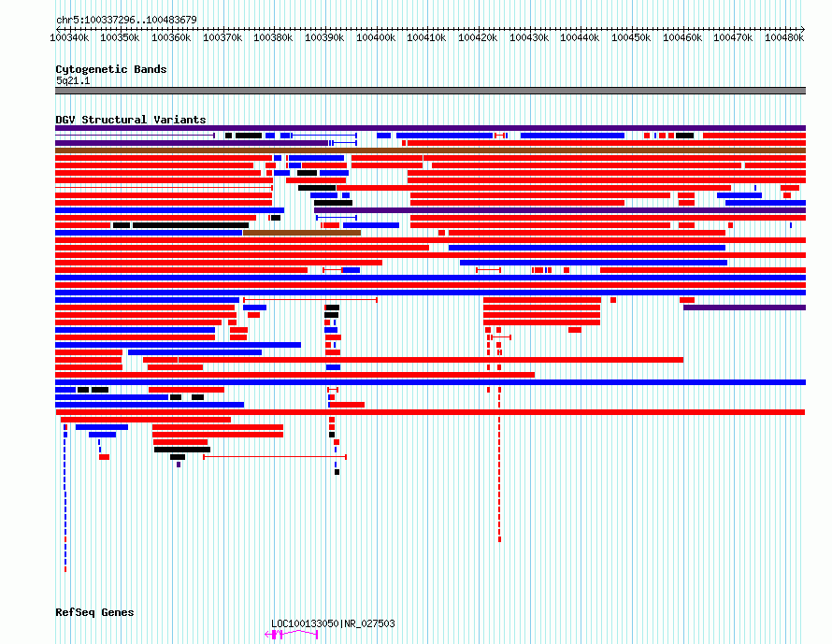Open the DGV Structural Variants track title
This screenshot has width=832, height=644.
pos(131,120)
